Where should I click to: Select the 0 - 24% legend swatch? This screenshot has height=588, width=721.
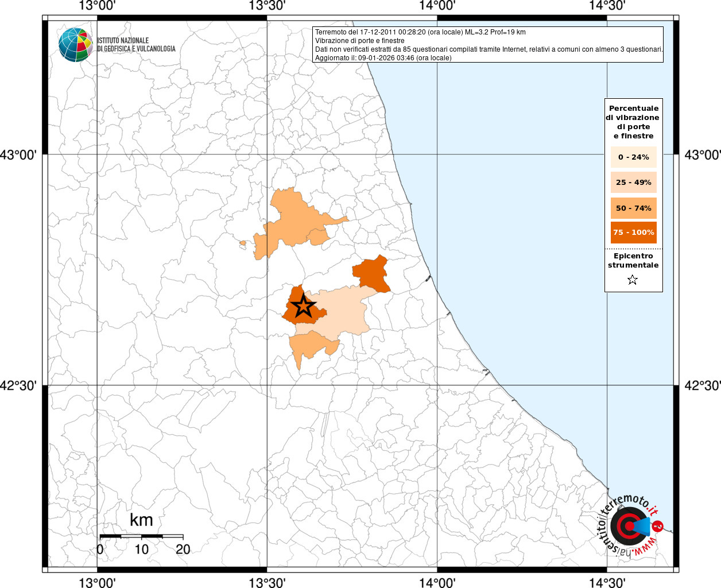point(634,157)
